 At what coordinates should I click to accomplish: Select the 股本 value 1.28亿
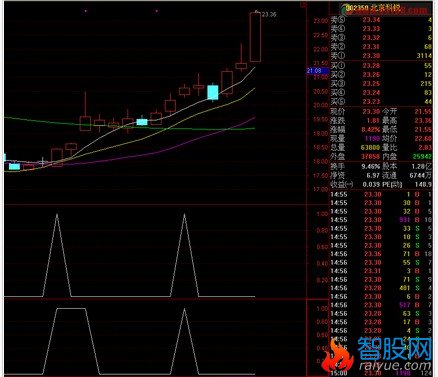pyautogui.click(x=422, y=166)
